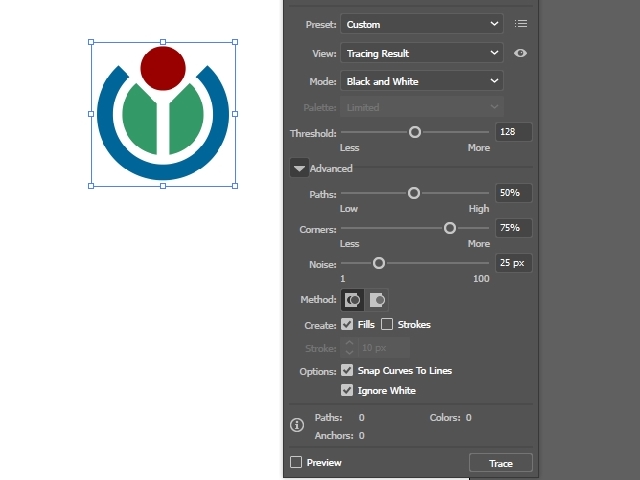Adjust the Paths slider handle

[x=414, y=193]
